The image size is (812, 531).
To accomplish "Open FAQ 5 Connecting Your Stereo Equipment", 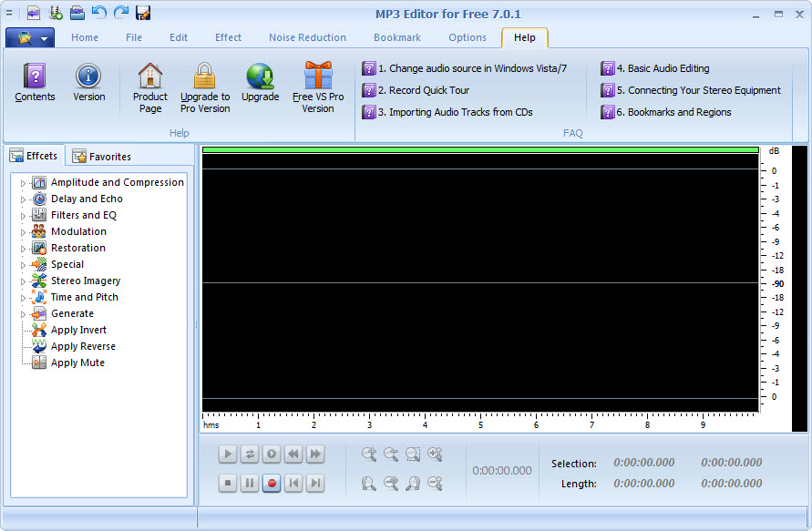I will (691, 90).
